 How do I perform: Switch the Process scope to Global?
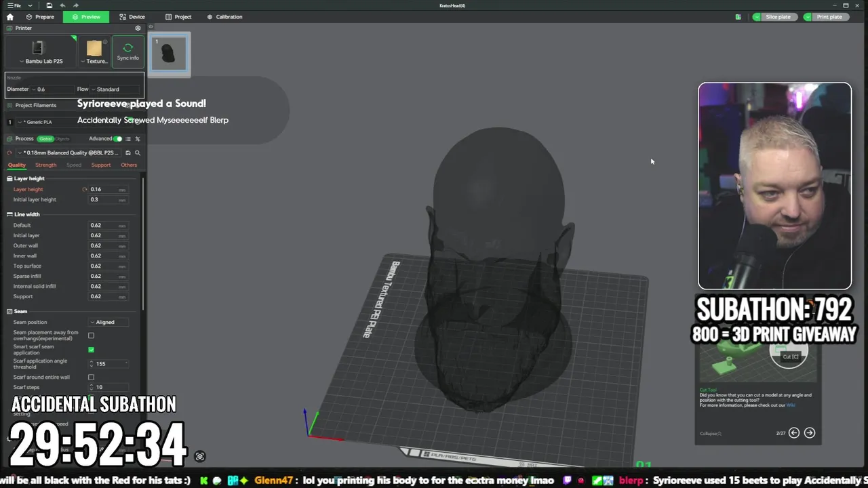45,139
